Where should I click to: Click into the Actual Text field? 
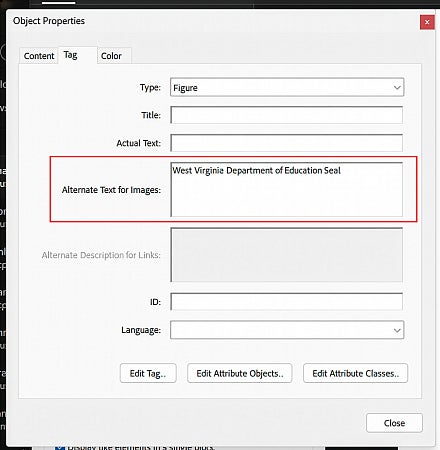[287, 143]
